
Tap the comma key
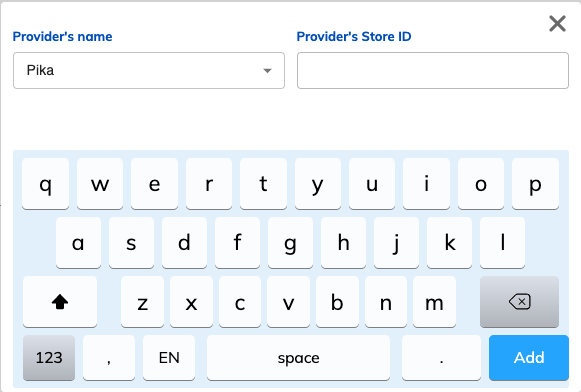point(109,358)
